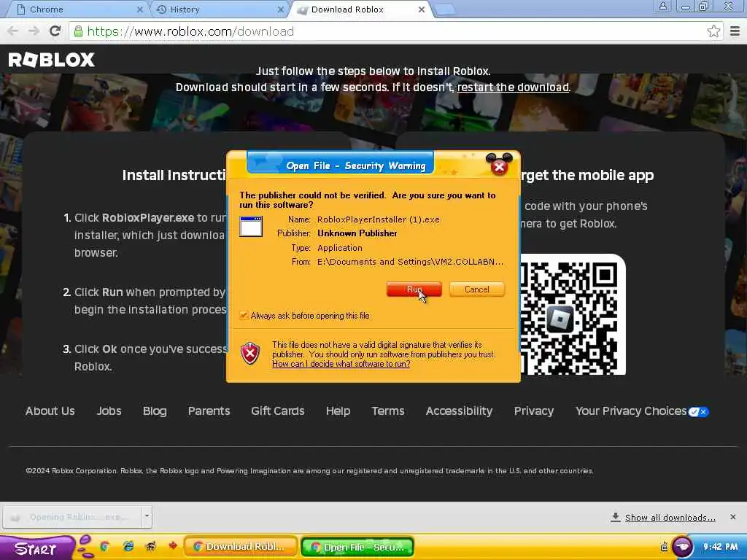
Task: Open the Privacy footer link
Action: (x=534, y=411)
